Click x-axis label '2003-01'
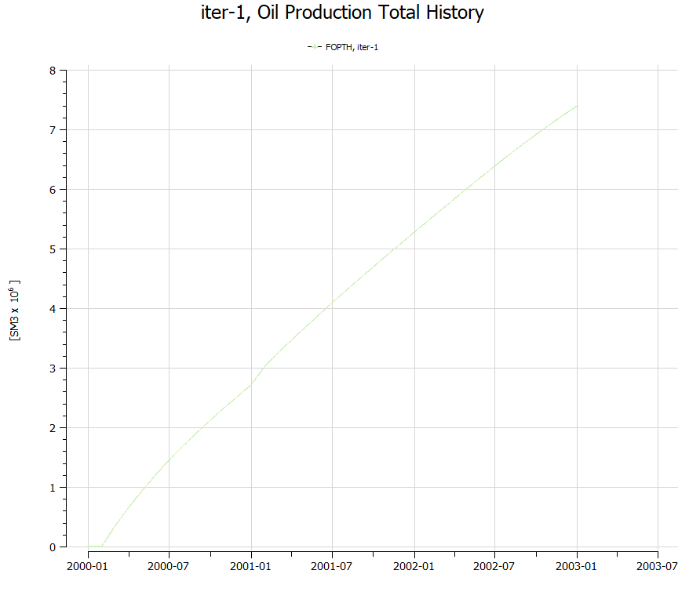This screenshot has width=700, height=592. [576, 566]
